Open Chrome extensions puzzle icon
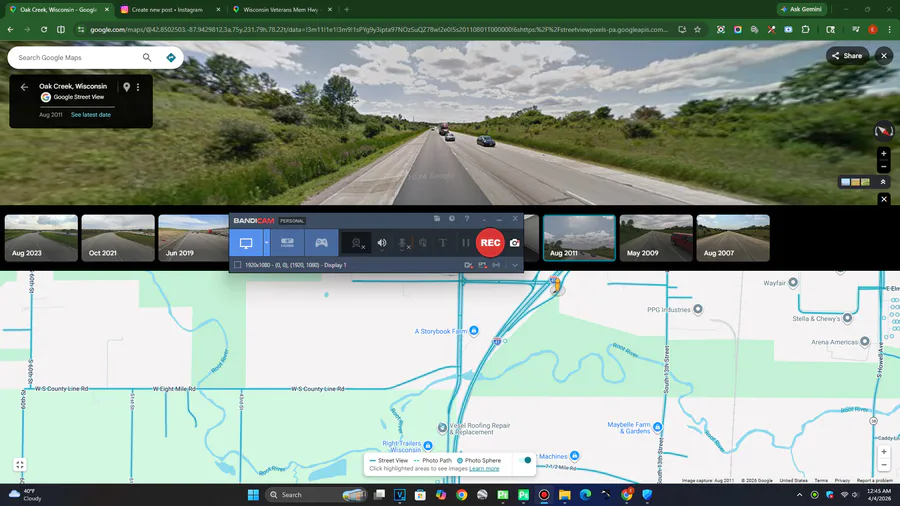This screenshot has height=506, width=900. click(x=805, y=29)
